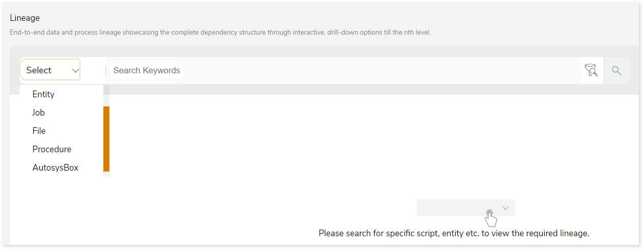
Task: Click the green magnifier search icon
Action: (x=617, y=71)
